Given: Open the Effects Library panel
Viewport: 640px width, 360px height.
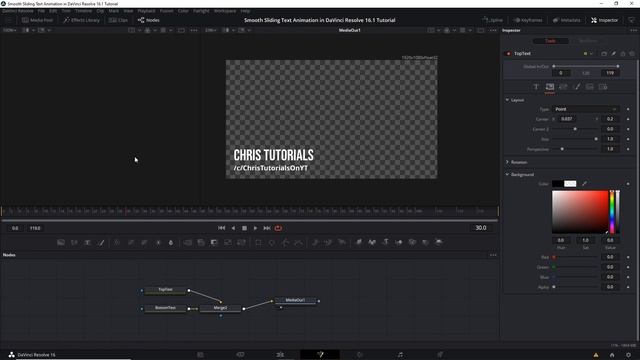Looking at the screenshot, I should 82,20.
